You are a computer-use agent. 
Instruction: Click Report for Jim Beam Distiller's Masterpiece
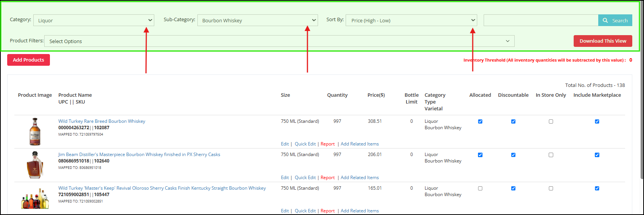tap(327, 178)
